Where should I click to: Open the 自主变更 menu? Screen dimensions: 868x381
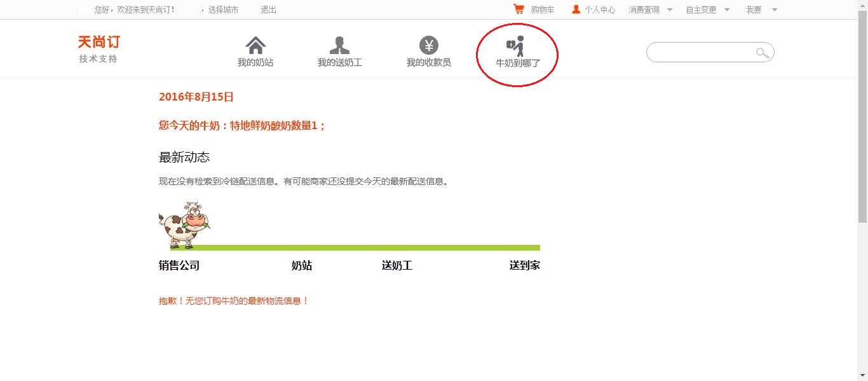701,10
